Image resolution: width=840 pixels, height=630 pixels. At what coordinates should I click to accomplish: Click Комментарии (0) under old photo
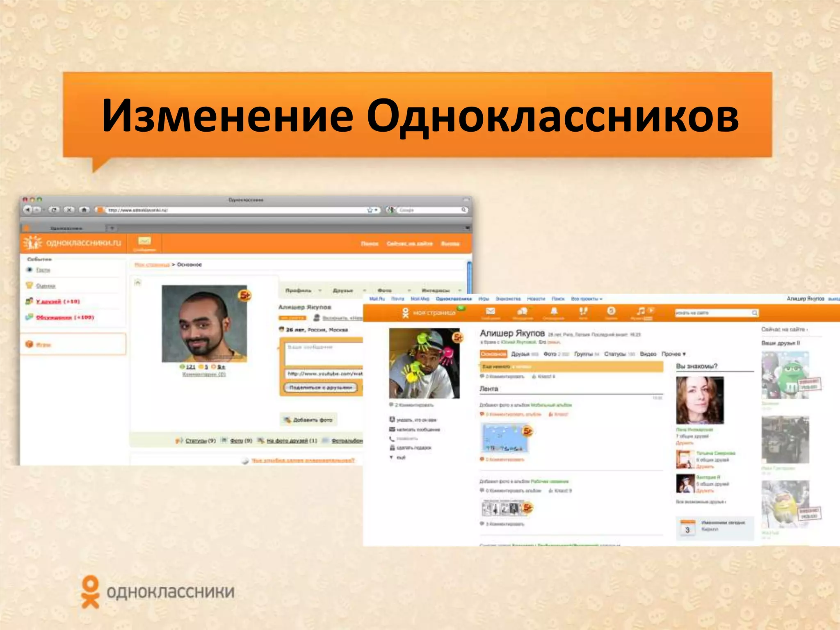click(x=204, y=374)
